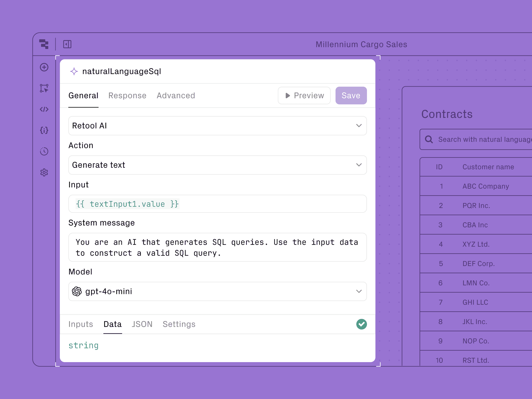Click the Retool AI sparkle icon
The width and height of the screenshot is (532, 399).
[x=74, y=71]
